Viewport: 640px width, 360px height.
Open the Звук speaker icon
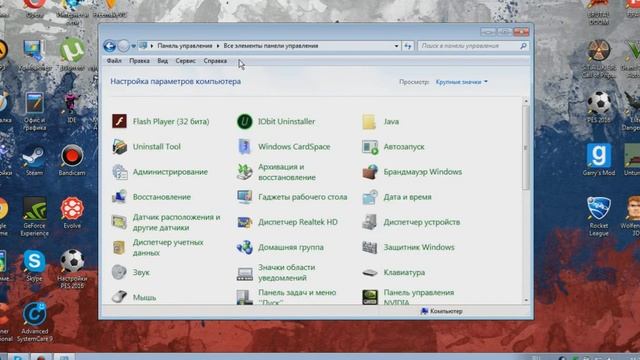coord(119,272)
